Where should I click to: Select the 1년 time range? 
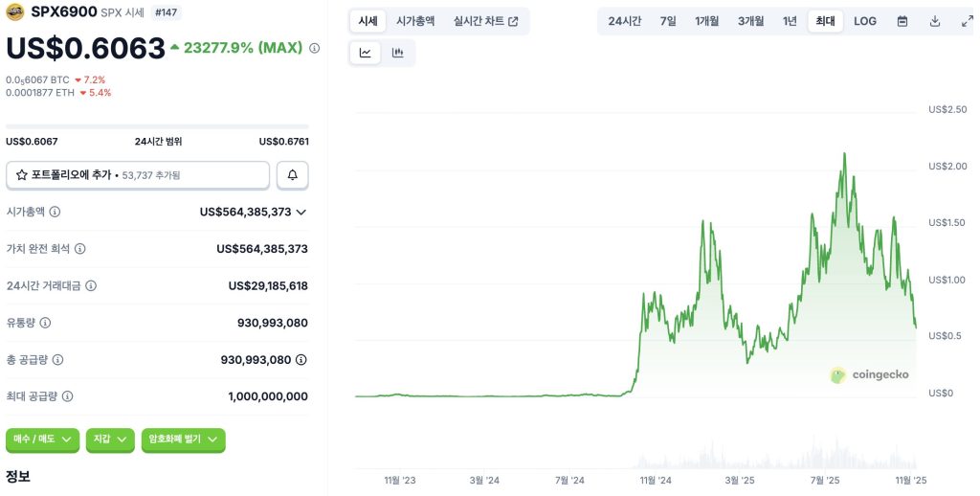tap(789, 21)
